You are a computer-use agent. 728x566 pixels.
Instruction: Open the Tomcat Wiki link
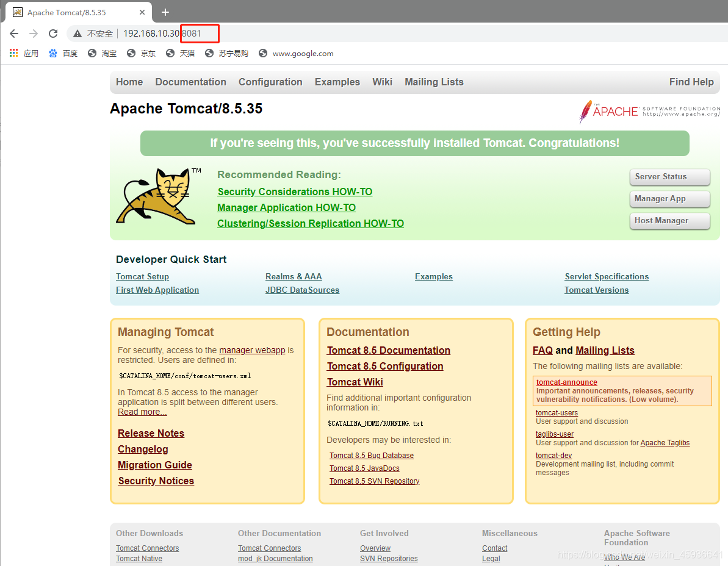click(x=355, y=382)
